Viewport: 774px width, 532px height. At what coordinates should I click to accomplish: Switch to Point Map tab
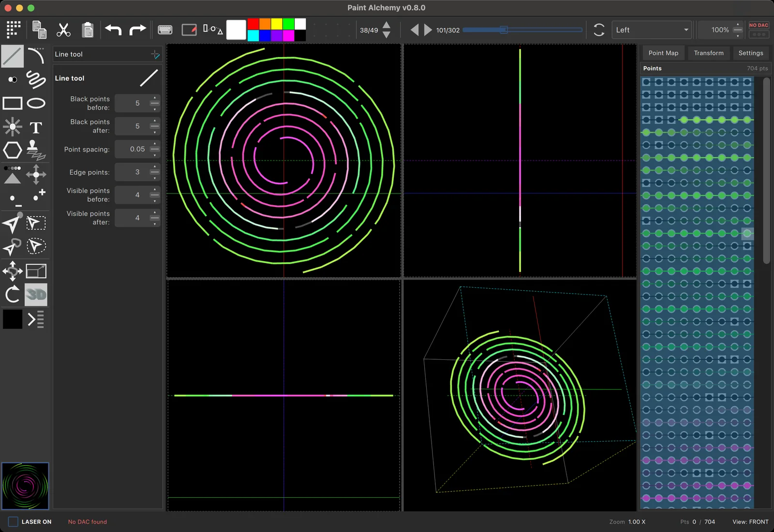point(663,53)
